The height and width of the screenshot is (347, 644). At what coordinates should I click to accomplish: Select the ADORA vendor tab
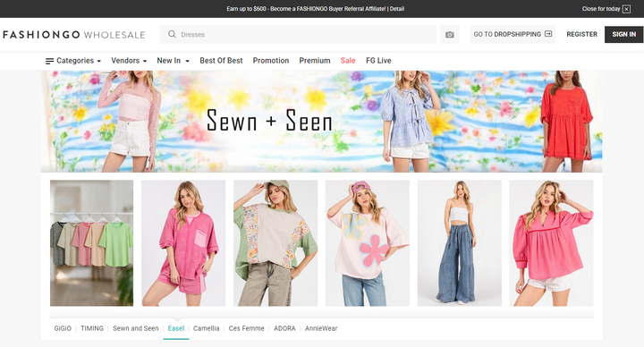(284, 328)
